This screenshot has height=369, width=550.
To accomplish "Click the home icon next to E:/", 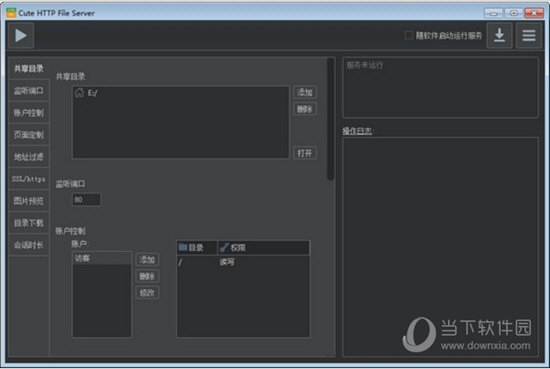I will point(80,93).
